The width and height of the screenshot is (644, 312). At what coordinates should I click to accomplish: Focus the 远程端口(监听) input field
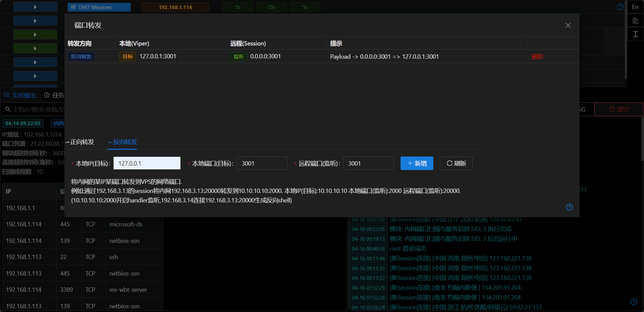[369, 163]
